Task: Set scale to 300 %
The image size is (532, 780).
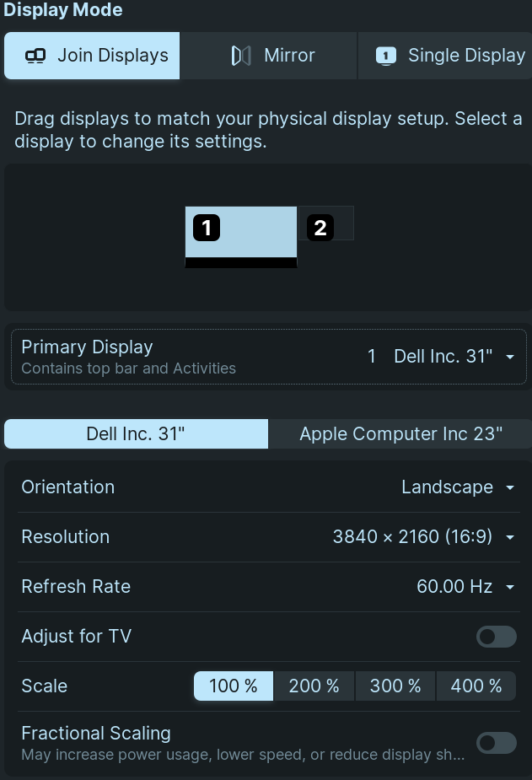Action: pos(395,686)
